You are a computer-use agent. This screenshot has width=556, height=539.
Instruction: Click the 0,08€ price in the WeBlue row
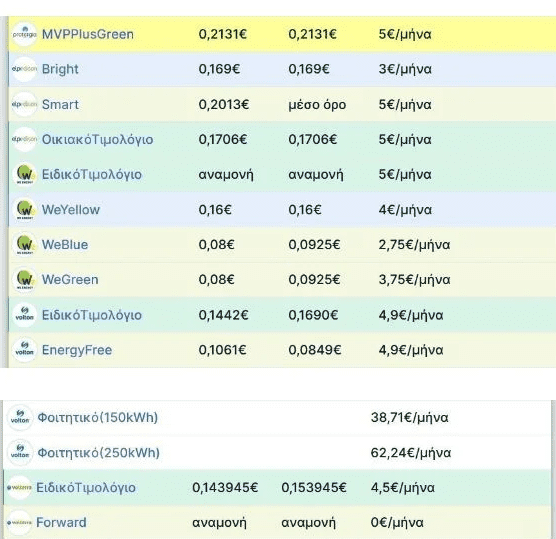tap(216, 245)
